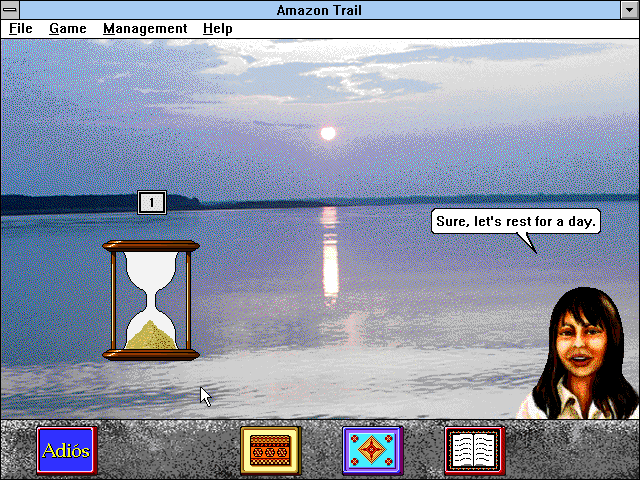The width and height of the screenshot is (640, 480).
Task: Click the Amazon Trail title bar
Action: pos(320,10)
